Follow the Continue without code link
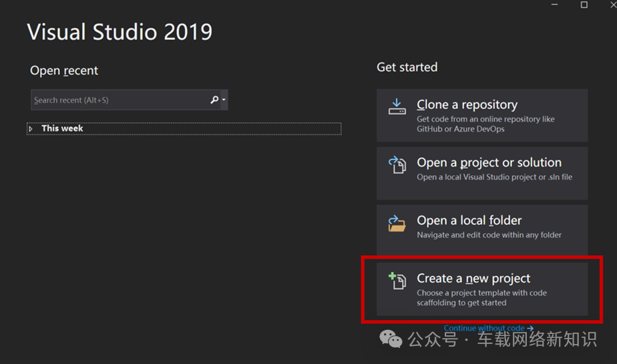Viewport: 617px width, 364px height. (488, 328)
